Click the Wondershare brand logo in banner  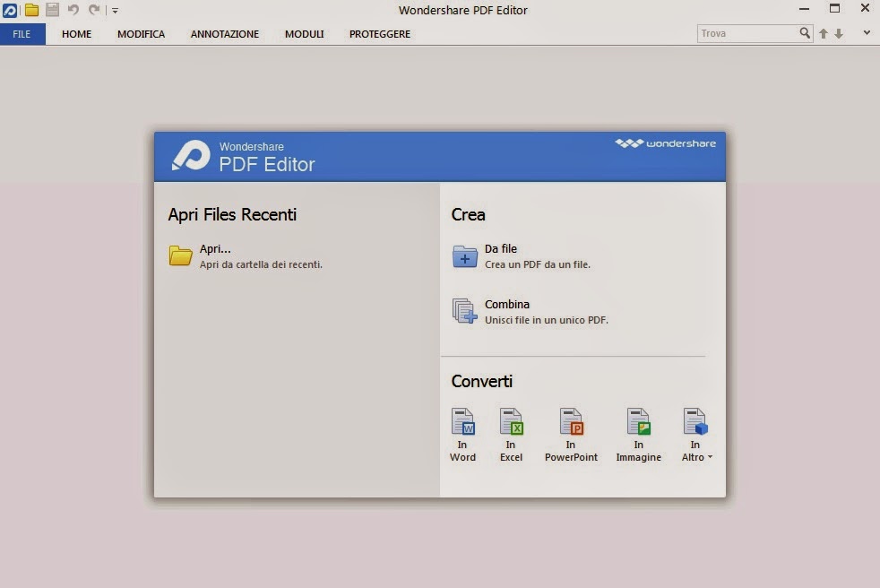(665, 143)
